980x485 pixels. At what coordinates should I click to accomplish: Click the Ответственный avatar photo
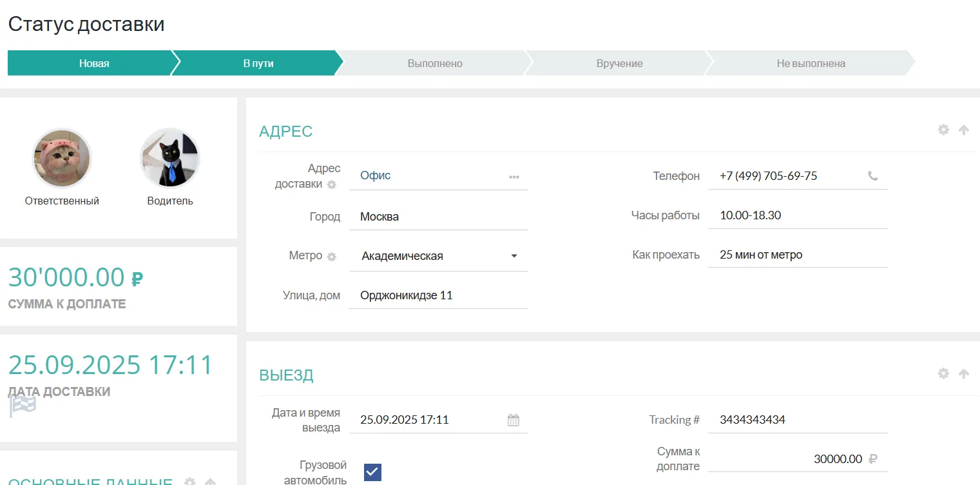click(x=62, y=158)
